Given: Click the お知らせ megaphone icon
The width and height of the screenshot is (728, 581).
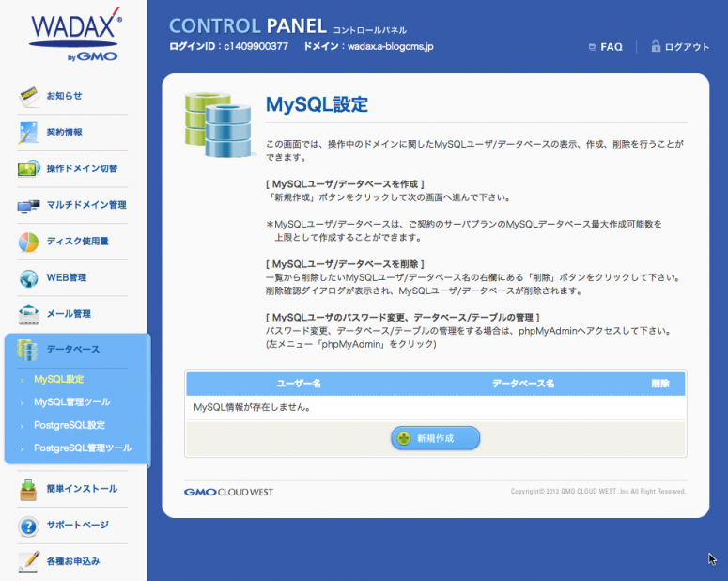Looking at the screenshot, I should click(28, 96).
